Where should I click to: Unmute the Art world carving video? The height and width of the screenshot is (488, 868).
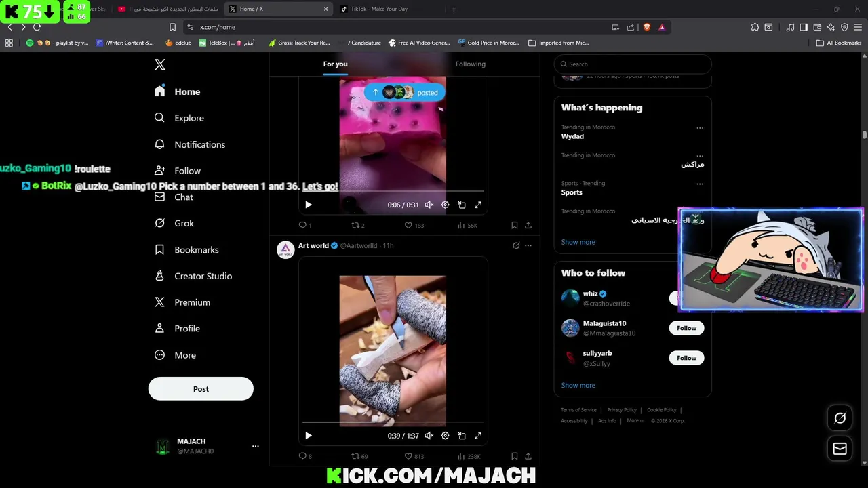click(429, 436)
